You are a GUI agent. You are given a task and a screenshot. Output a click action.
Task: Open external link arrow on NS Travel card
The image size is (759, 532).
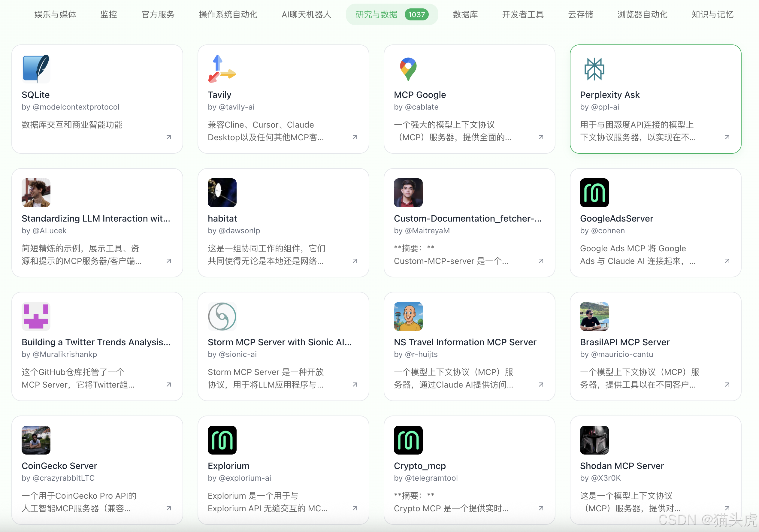coord(541,385)
